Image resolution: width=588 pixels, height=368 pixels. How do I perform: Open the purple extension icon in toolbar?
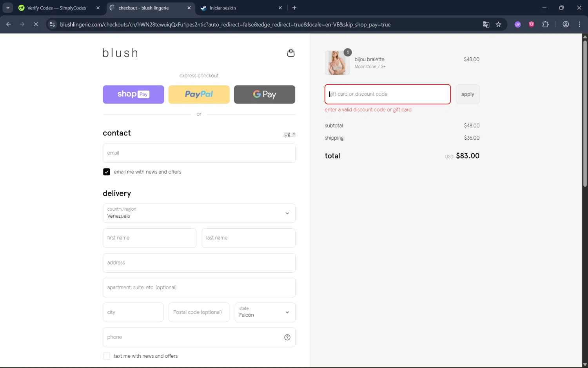tap(518, 24)
